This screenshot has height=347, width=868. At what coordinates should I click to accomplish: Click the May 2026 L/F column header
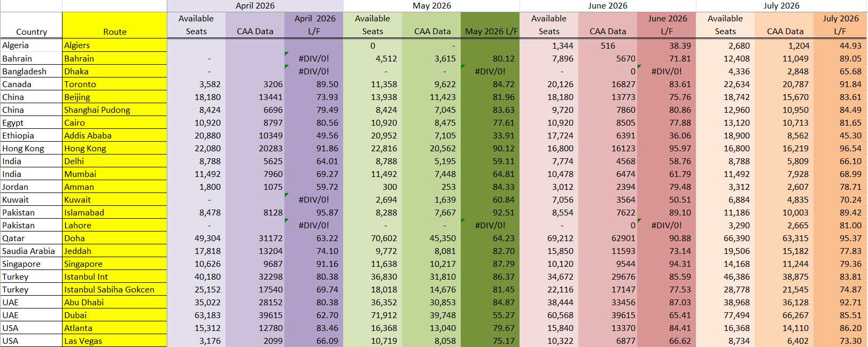coord(490,25)
